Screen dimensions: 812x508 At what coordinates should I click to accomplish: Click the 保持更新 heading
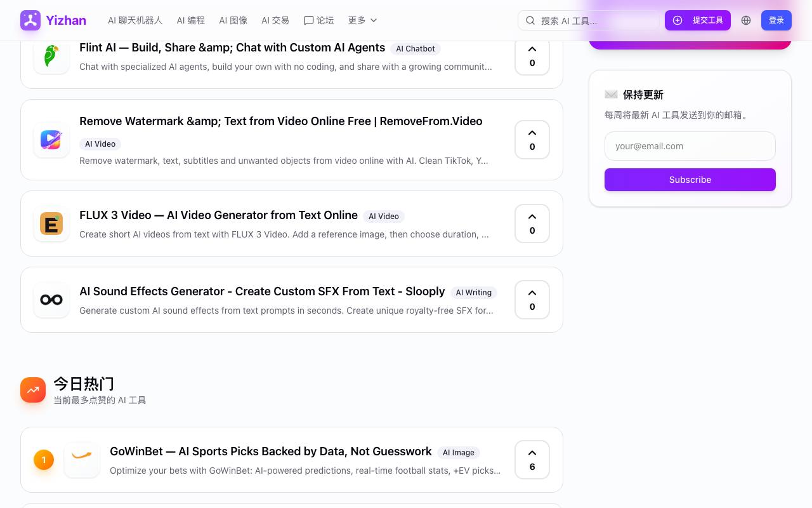[x=643, y=95]
